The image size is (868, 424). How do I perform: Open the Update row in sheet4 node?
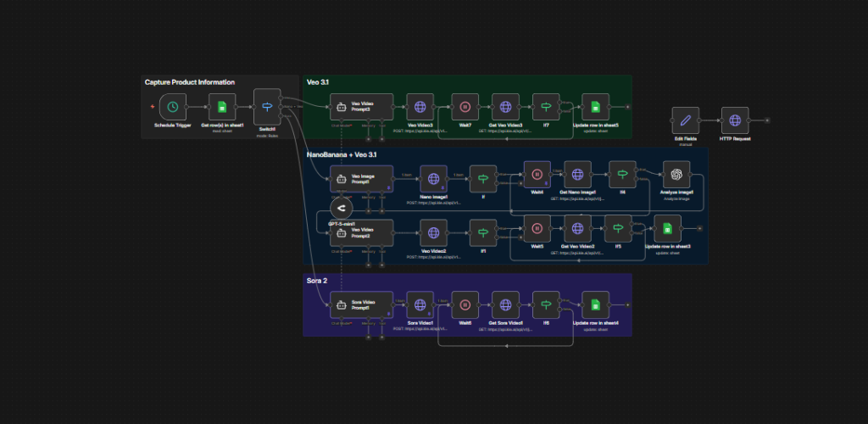pyautogui.click(x=595, y=305)
